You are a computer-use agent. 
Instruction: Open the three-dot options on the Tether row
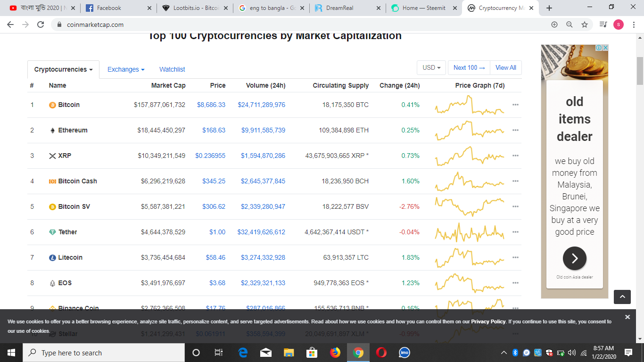[515, 232]
